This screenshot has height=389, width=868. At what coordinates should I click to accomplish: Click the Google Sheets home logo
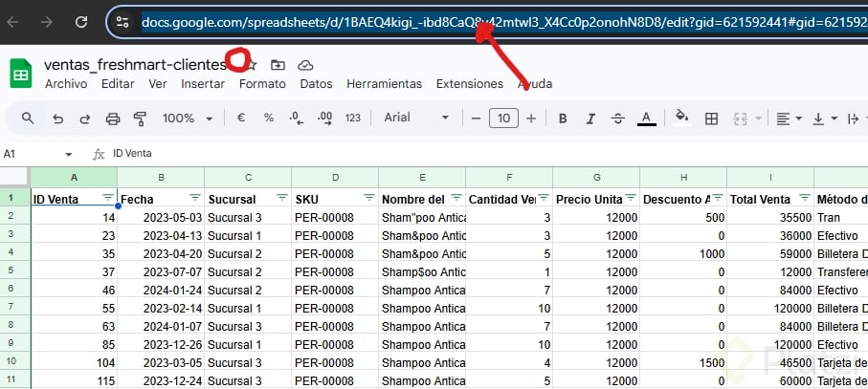coord(21,74)
